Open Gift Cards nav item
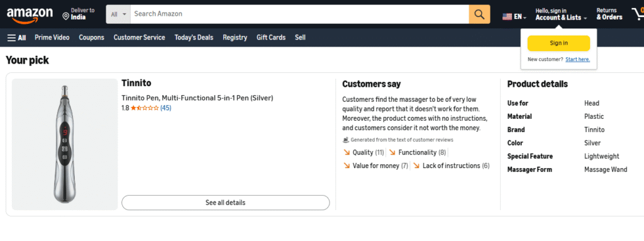Screen dimensions: 644x241 pos(271,37)
